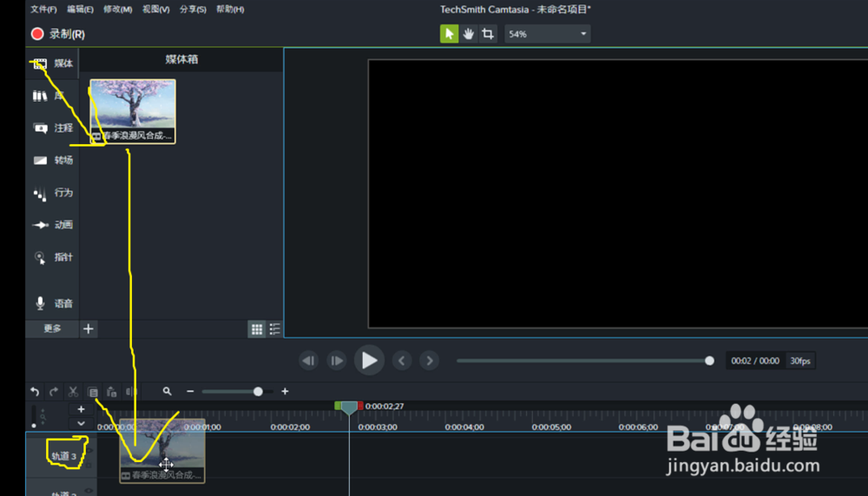Paste clip onto the timeline
The width and height of the screenshot is (868, 496).
(111, 392)
